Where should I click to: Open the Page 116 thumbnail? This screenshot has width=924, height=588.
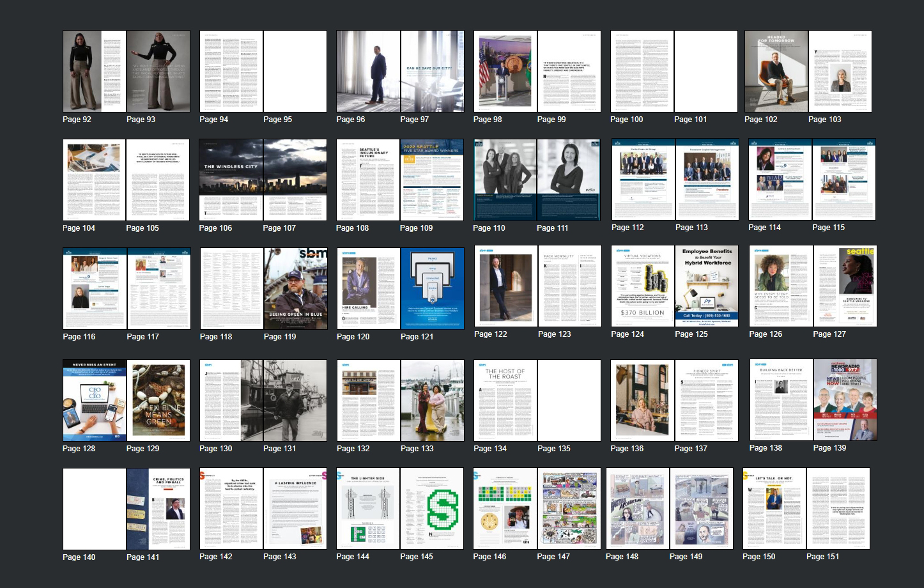coord(95,289)
